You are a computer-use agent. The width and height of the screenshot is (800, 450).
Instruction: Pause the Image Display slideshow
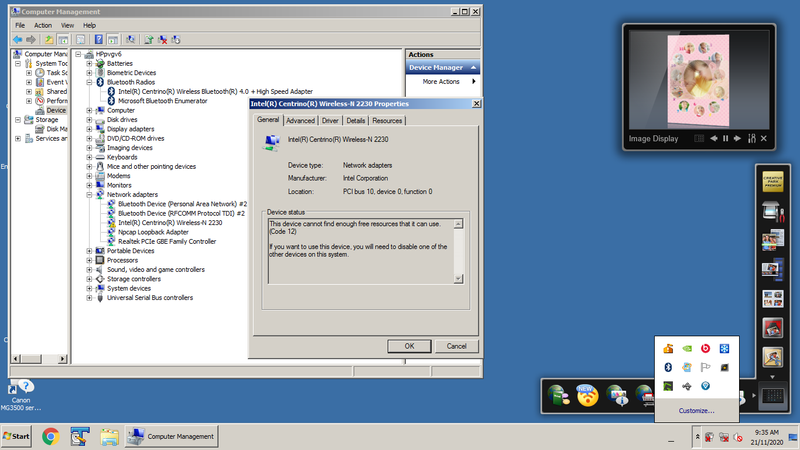(726, 138)
